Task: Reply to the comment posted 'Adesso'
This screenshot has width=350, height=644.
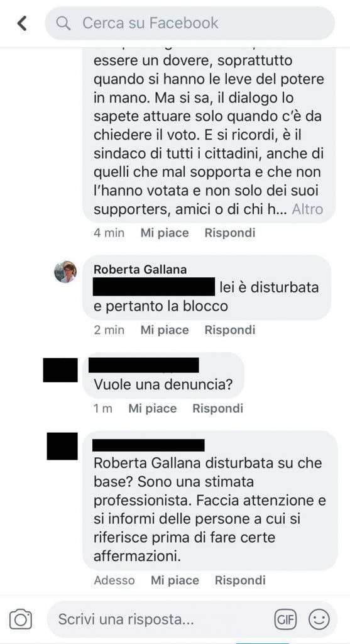Action: click(240, 580)
